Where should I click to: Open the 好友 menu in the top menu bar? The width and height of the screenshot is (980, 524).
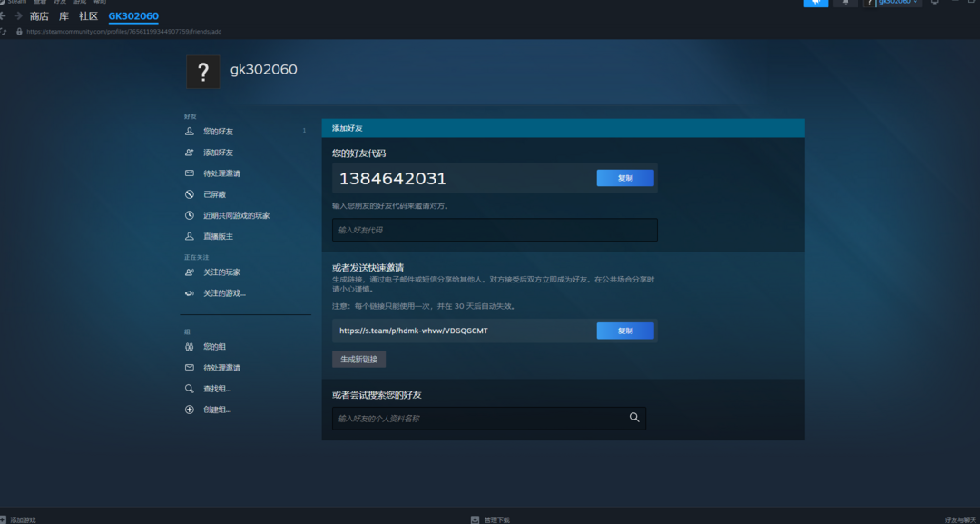pyautogui.click(x=60, y=2)
